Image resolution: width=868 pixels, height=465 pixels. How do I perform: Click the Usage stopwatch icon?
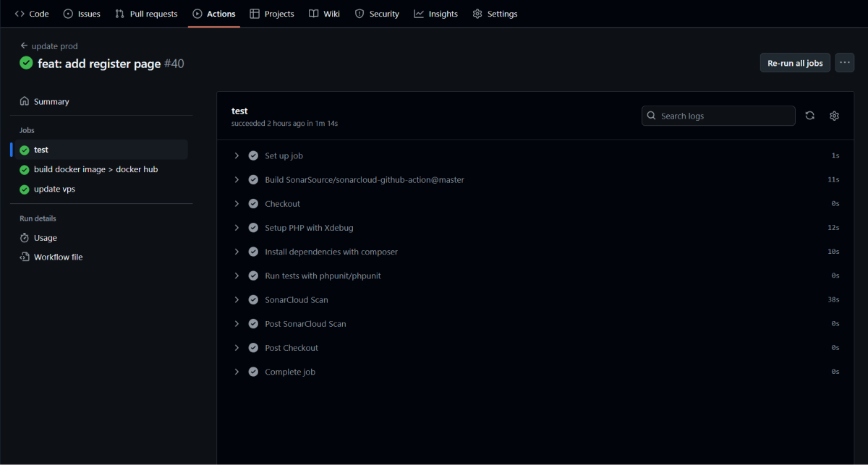pyautogui.click(x=24, y=237)
